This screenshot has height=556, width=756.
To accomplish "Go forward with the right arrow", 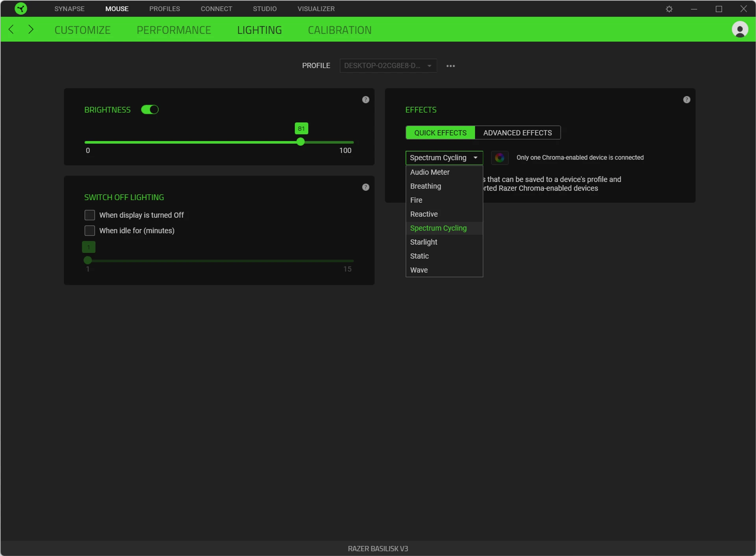I will click(x=31, y=29).
